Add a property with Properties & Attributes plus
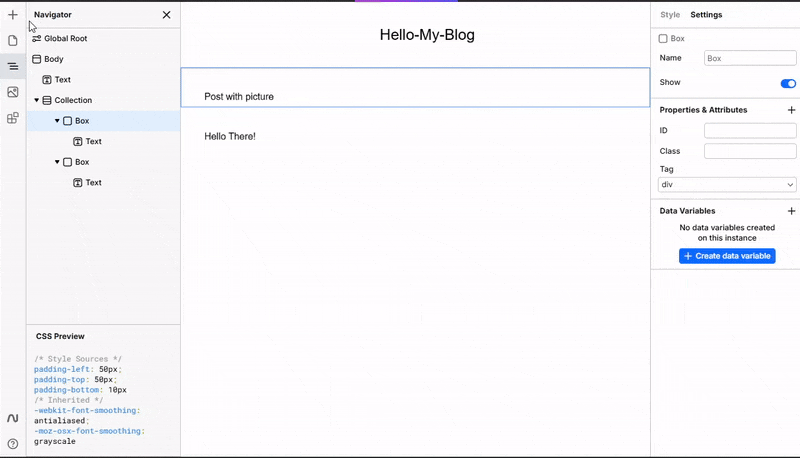Screen dimensions: 800x458 [x=791, y=110]
